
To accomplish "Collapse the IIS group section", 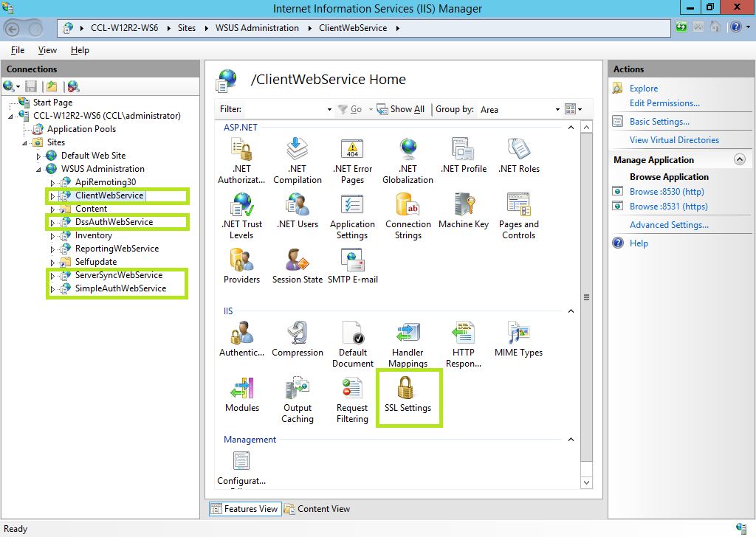I will click(x=571, y=311).
